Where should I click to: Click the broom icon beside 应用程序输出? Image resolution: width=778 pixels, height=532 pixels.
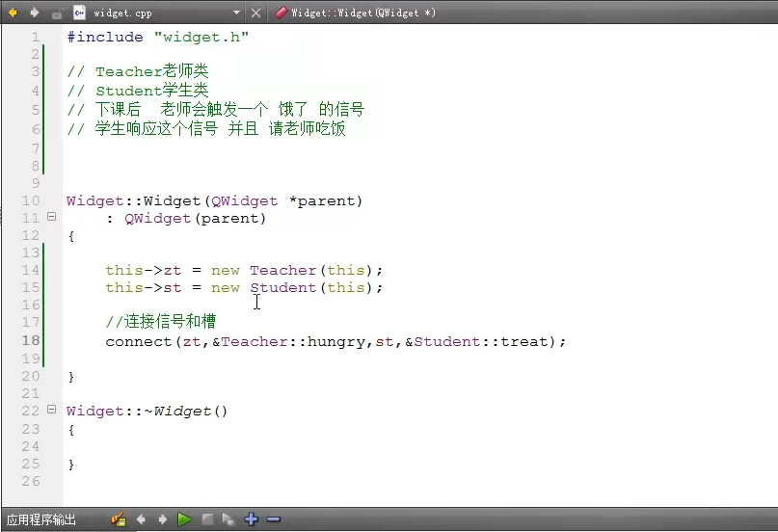pyautogui.click(x=118, y=519)
